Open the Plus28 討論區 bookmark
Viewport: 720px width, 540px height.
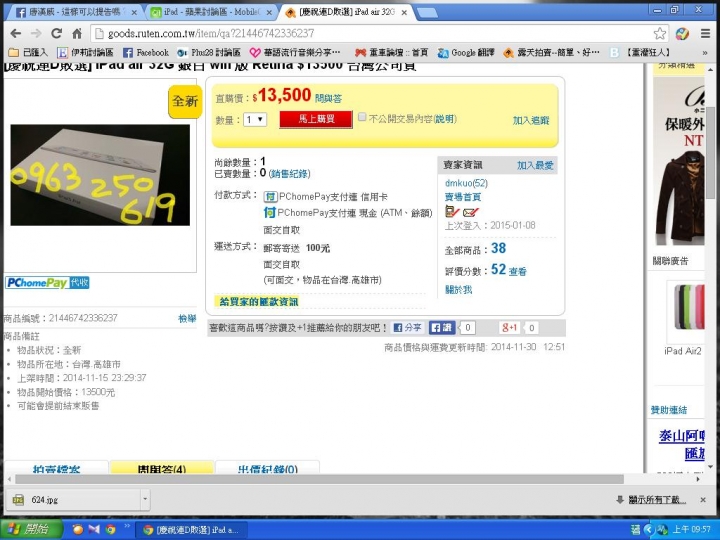[x=209, y=53]
